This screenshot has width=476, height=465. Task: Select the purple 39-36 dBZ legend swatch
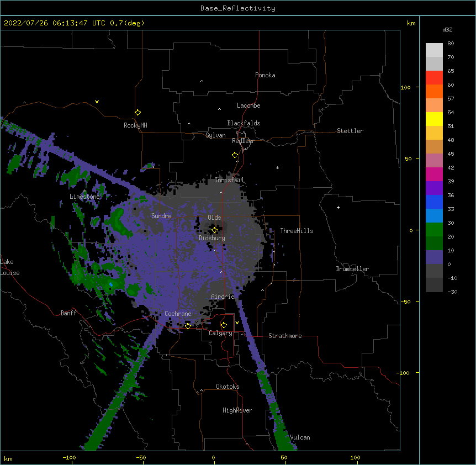[434, 188]
